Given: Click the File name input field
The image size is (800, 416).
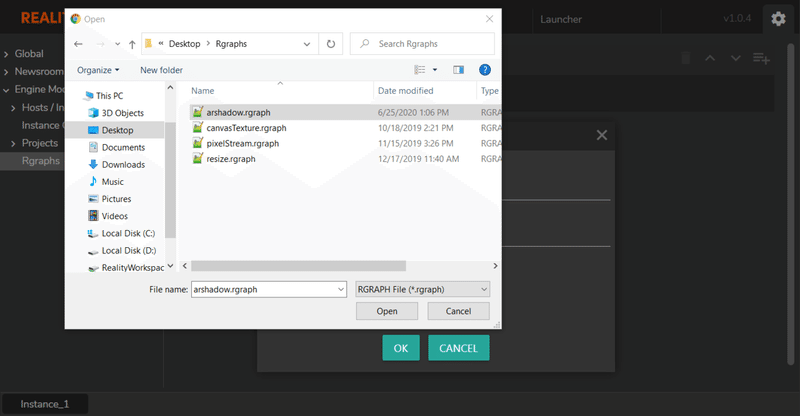Looking at the screenshot, I should coord(264,289).
